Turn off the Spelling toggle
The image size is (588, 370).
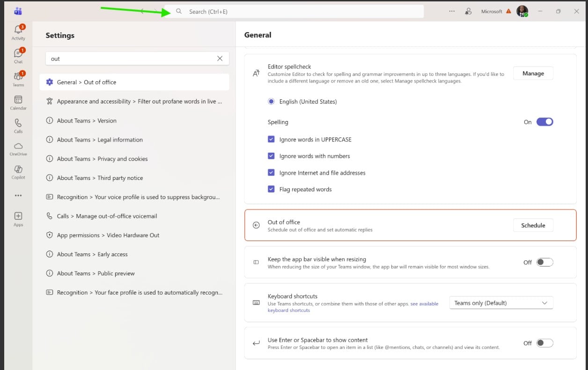point(544,122)
